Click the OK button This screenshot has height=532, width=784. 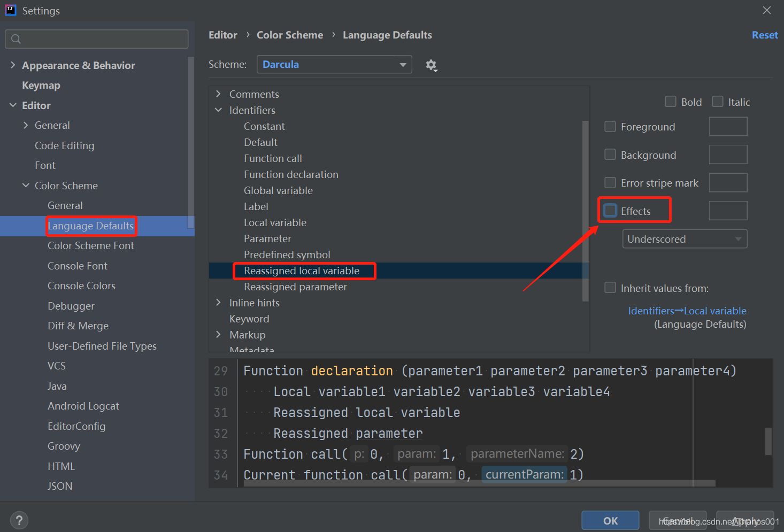[610, 521]
